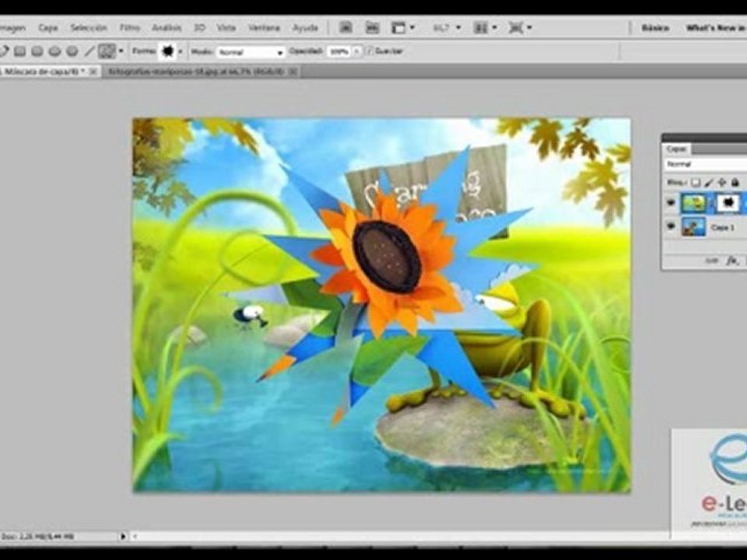Hide the masked top layer eye
Viewport: 747px width, 560px height.
coord(671,203)
